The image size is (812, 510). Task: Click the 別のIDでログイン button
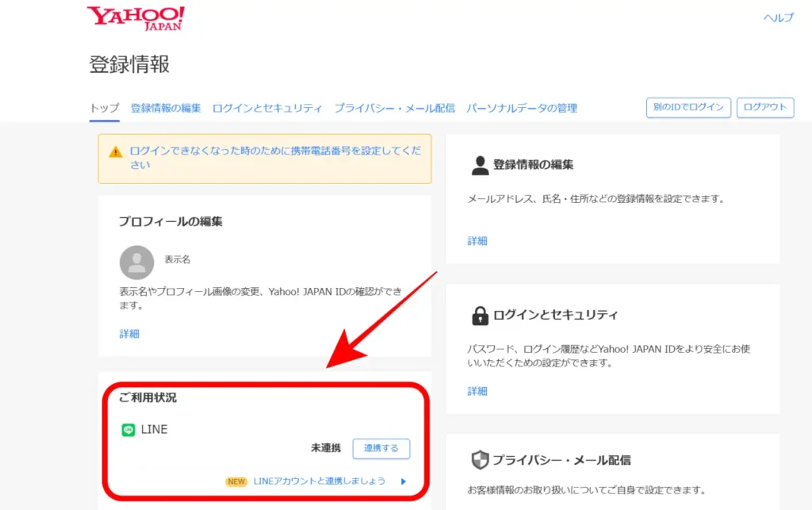[688, 107]
